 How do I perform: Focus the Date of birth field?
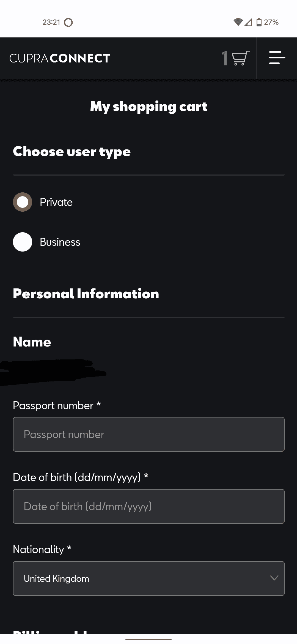(148, 506)
